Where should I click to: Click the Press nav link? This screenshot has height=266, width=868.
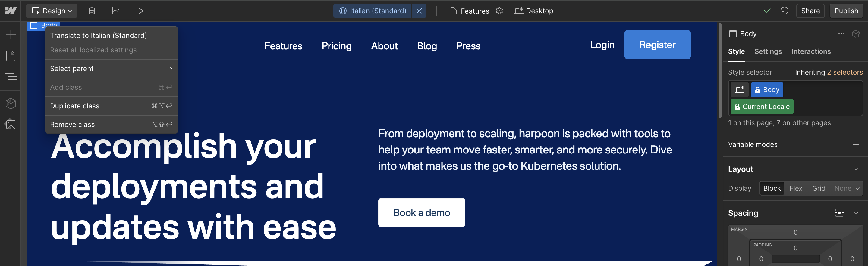tap(468, 46)
